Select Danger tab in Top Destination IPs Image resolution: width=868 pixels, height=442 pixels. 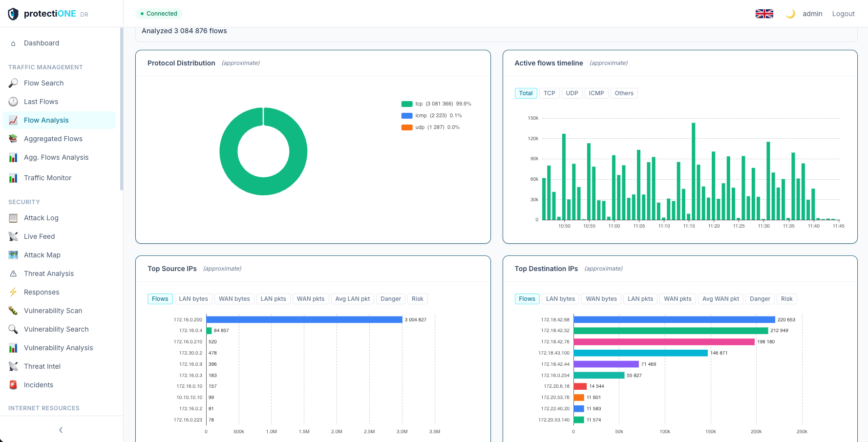[760, 299]
